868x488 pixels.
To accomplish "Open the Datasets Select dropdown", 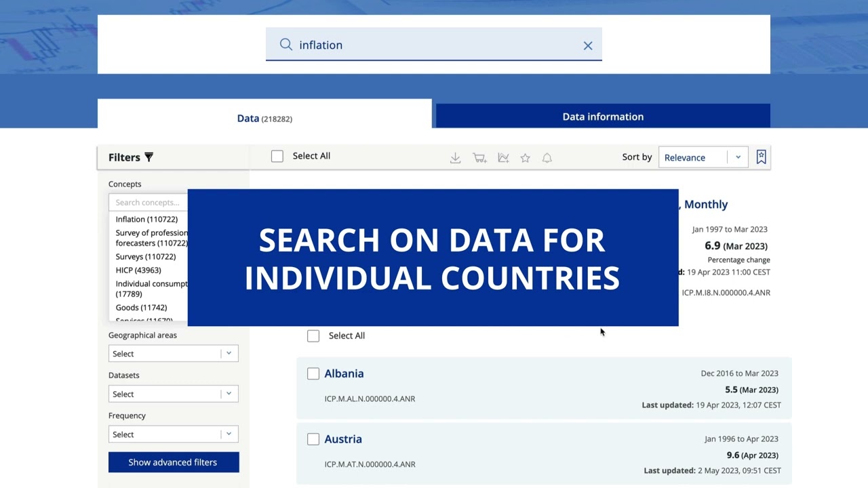I will tap(174, 394).
